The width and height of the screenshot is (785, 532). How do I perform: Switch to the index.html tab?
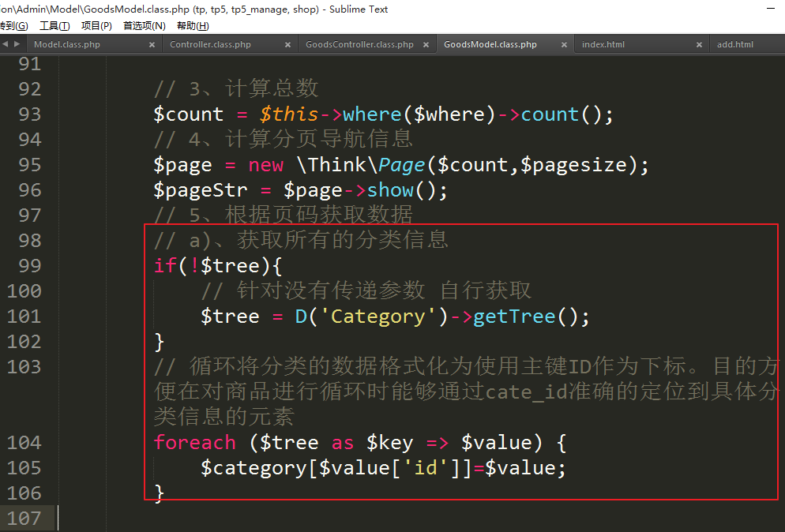click(603, 45)
